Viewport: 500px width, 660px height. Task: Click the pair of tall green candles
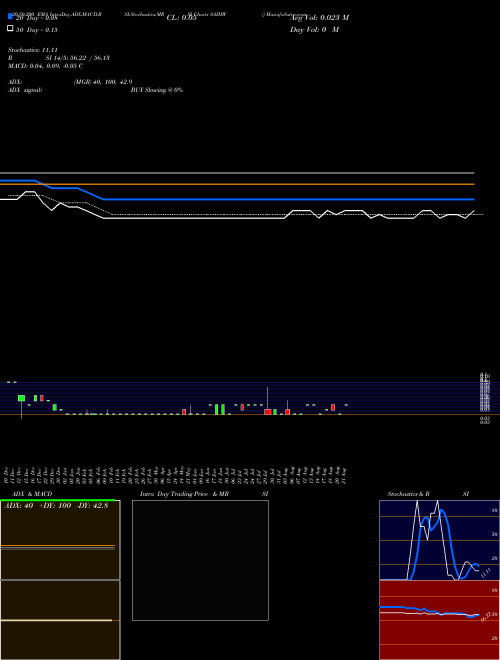pyautogui.click(x=220, y=409)
